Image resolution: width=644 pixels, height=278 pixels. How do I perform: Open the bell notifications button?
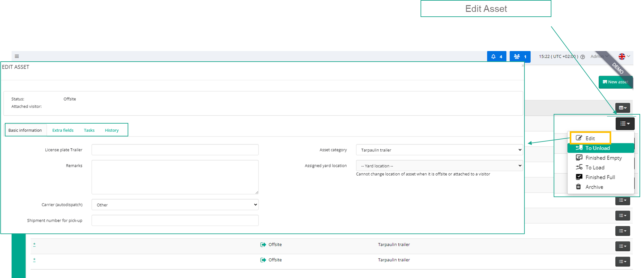[x=496, y=56]
